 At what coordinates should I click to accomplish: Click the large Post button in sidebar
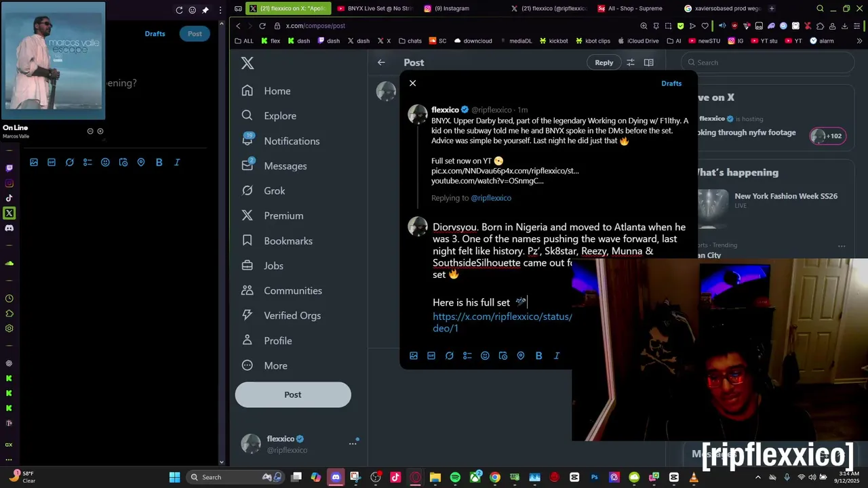(x=293, y=394)
